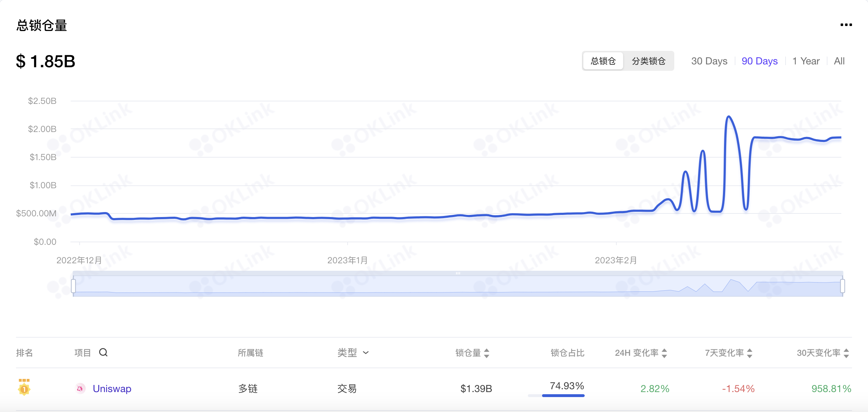Click the 958.81% 30-day change value
Image resolution: width=868 pixels, height=412 pixels.
[x=831, y=389]
